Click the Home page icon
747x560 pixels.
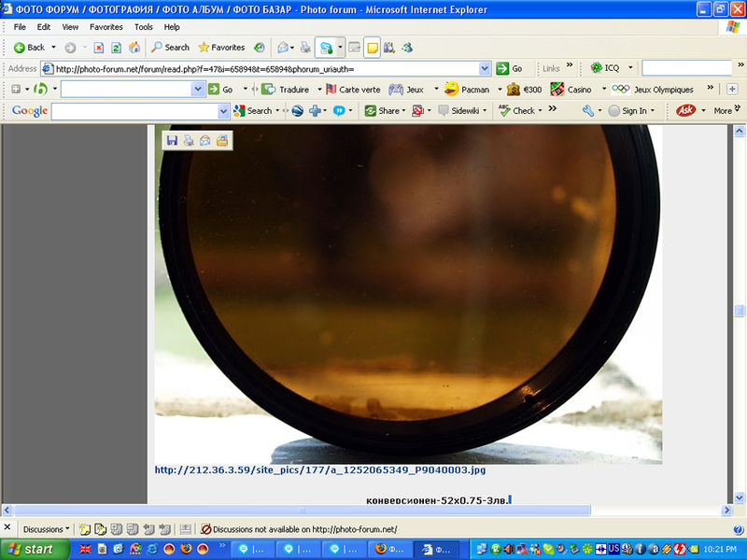click(x=134, y=48)
